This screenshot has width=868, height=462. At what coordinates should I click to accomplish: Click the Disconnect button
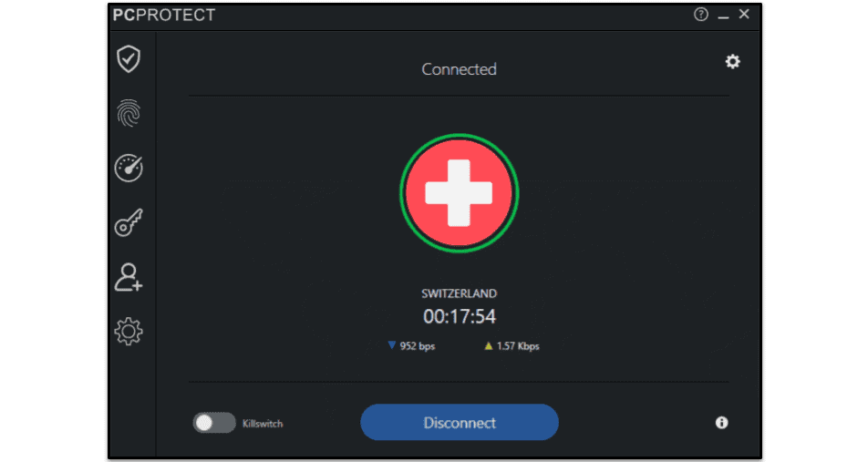[x=460, y=422]
